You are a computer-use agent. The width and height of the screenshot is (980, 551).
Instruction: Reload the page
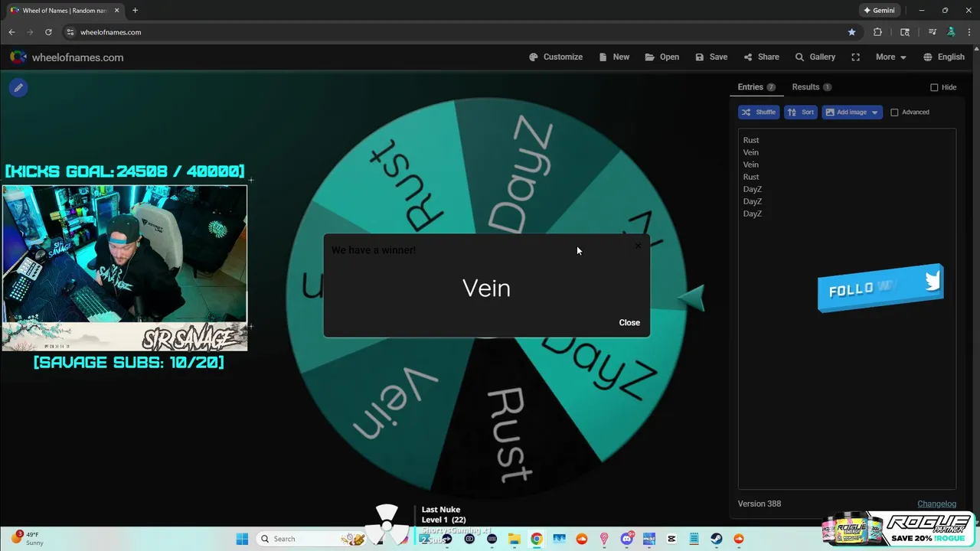tap(48, 32)
